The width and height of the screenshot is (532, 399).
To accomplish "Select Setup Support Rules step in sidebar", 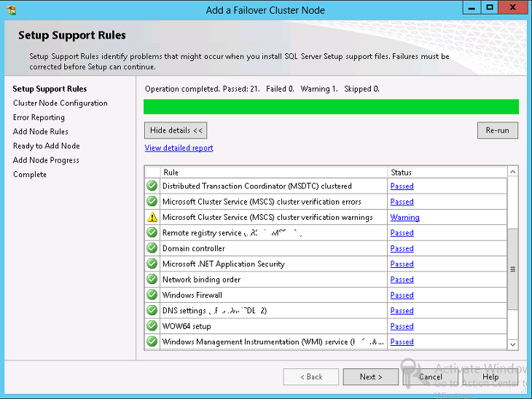I will click(50, 89).
